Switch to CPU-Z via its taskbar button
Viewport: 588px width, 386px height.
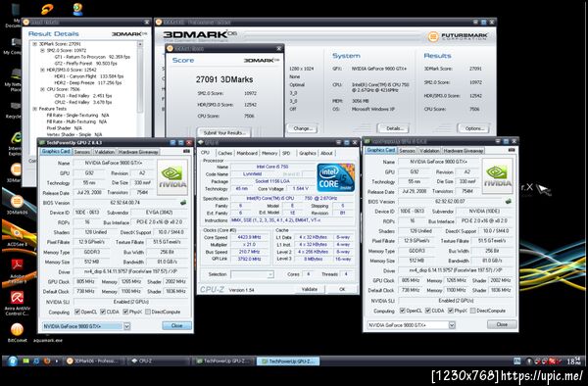coord(158,361)
